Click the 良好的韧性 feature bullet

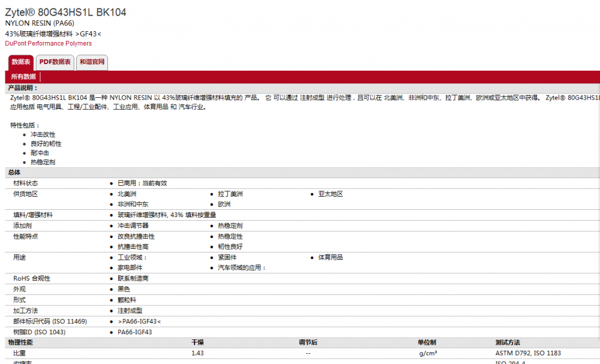pyautogui.click(x=46, y=144)
